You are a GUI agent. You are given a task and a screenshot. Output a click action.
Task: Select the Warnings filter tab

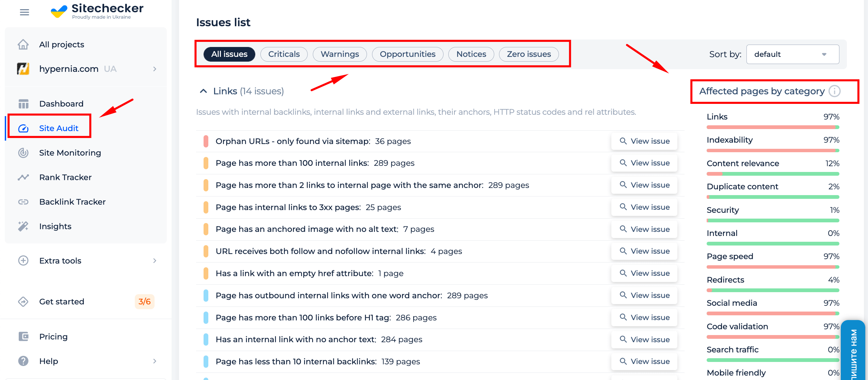[x=340, y=54]
